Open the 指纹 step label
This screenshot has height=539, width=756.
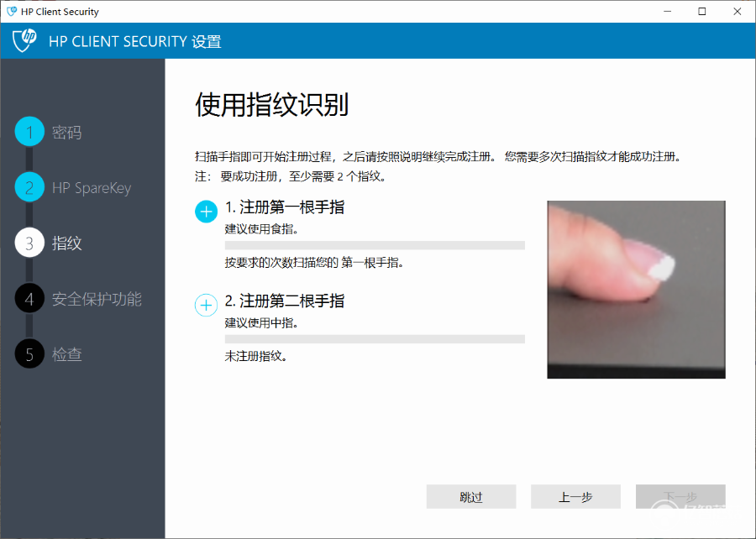click(66, 243)
